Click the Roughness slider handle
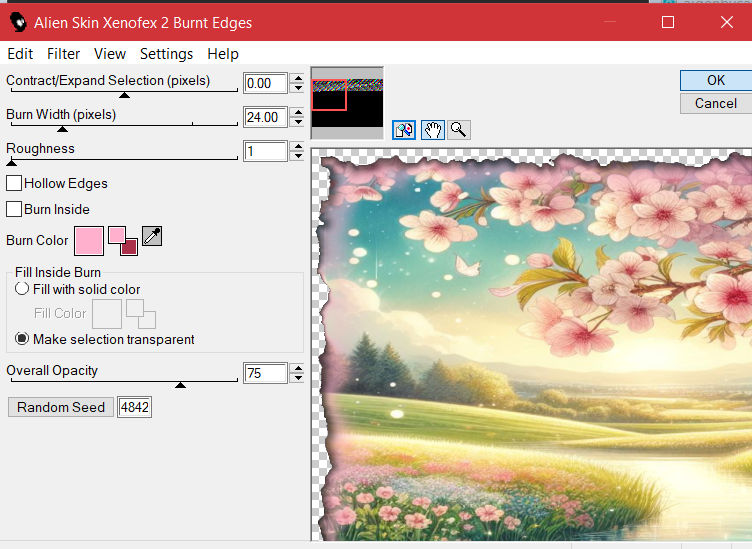Image resolution: width=752 pixels, height=549 pixels. [x=12, y=163]
